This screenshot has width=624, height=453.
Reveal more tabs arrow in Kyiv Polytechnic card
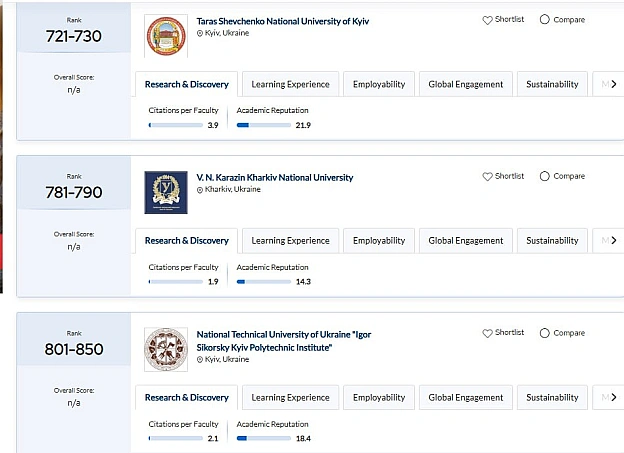click(614, 397)
